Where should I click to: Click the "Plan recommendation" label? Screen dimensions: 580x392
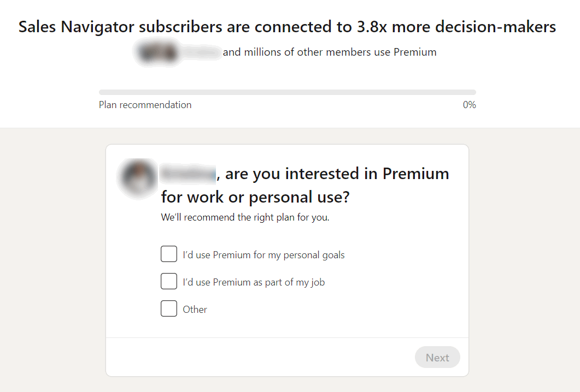[x=145, y=104]
